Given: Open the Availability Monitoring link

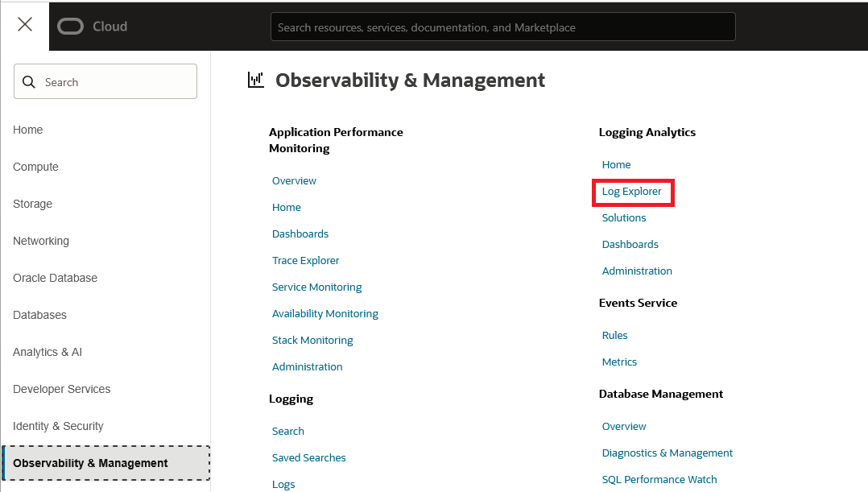Looking at the screenshot, I should [x=325, y=314].
